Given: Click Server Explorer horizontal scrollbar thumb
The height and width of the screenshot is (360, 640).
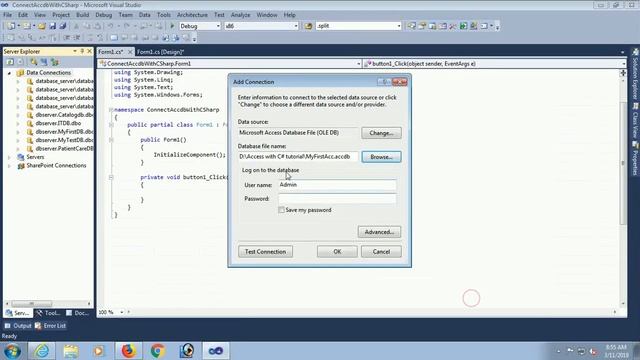Looking at the screenshot, I should pyautogui.click(x=32, y=304).
